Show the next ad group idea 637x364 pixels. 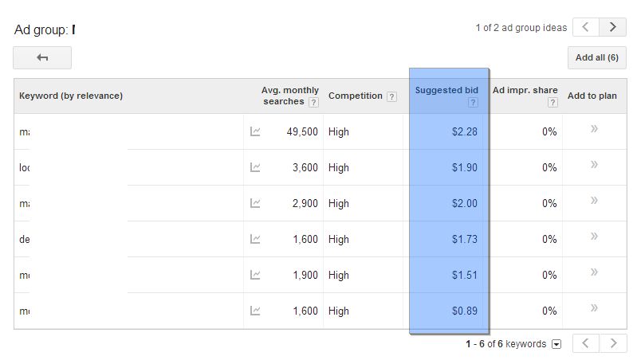(612, 27)
